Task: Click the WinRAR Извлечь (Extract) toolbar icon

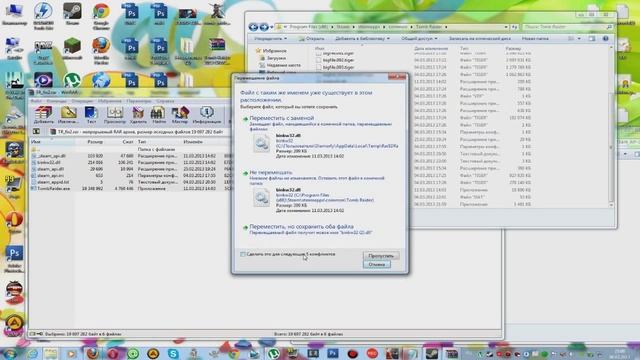Action: click(x=68, y=115)
